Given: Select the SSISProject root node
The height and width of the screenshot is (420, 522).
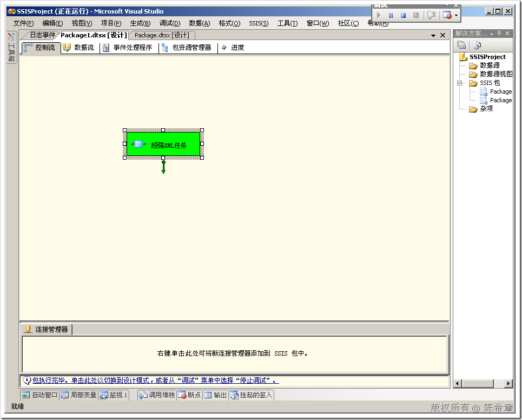Looking at the screenshot, I should coord(487,57).
